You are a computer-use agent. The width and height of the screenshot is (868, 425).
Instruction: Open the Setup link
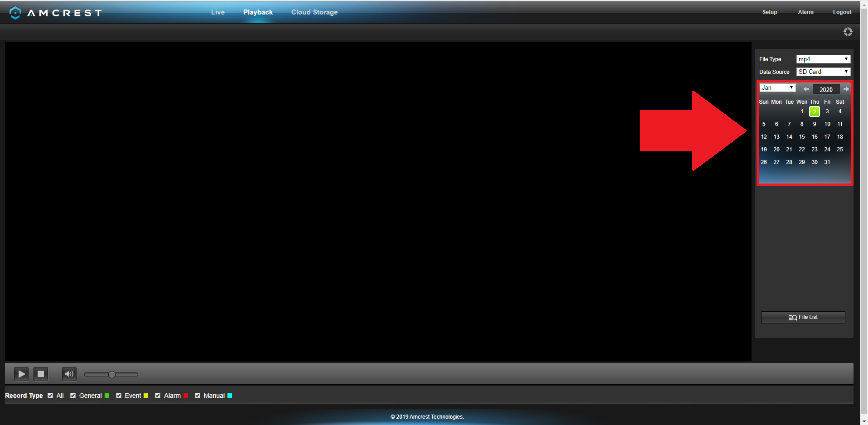pyautogui.click(x=769, y=12)
